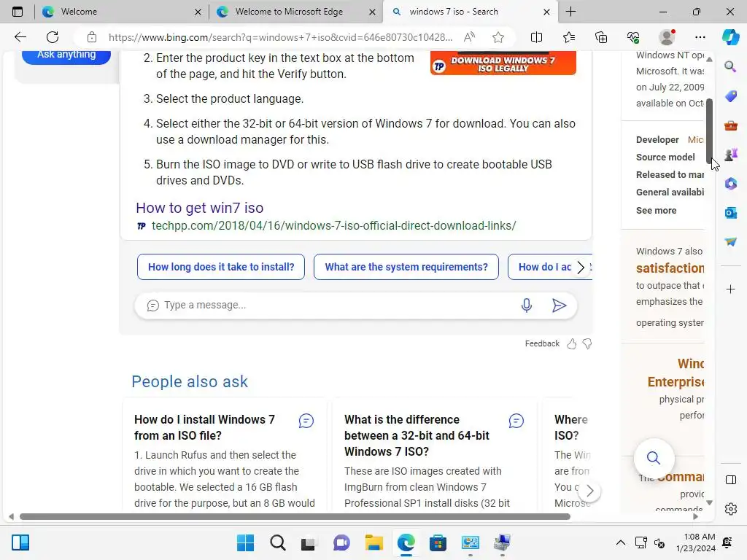The width and height of the screenshot is (747, 560).
Task: Close Welcome to Microsoft Edge tab
Action: tap(372, 12)
